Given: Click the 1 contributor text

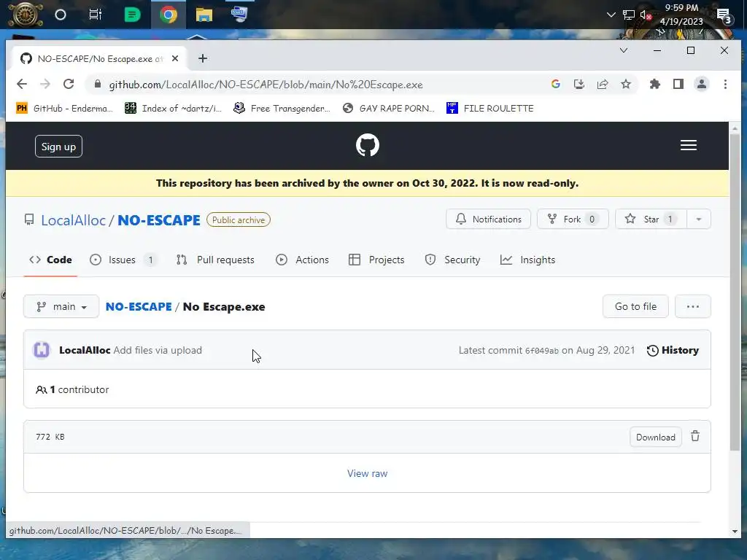Looking at the screenshot, I should tap(72, 389).
